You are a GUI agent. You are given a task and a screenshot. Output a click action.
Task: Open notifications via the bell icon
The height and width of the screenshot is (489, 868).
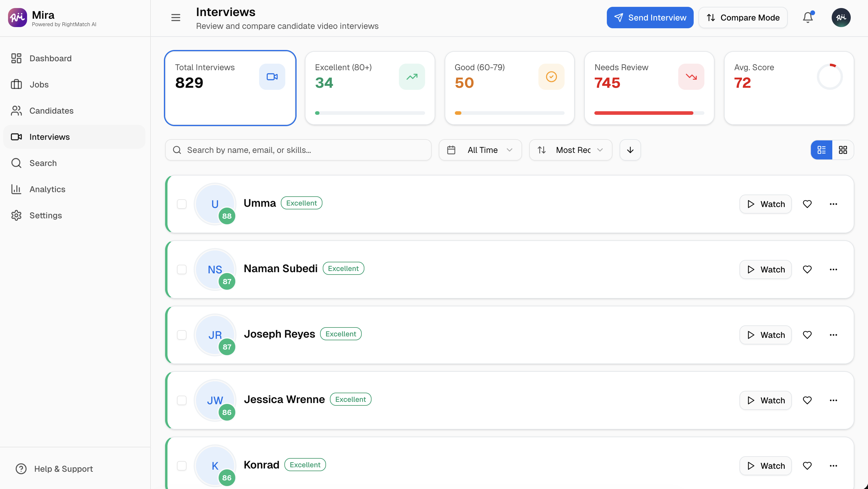[807, 17]
